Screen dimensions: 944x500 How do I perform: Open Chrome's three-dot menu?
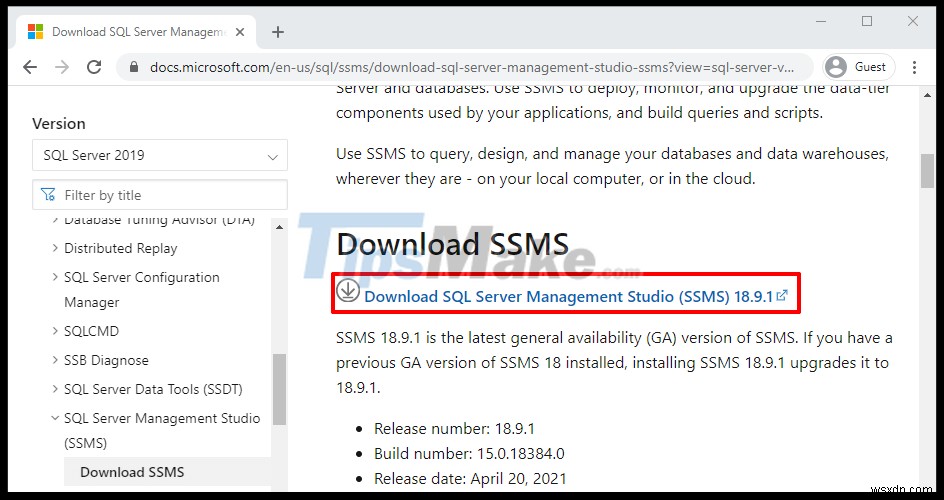914,67
